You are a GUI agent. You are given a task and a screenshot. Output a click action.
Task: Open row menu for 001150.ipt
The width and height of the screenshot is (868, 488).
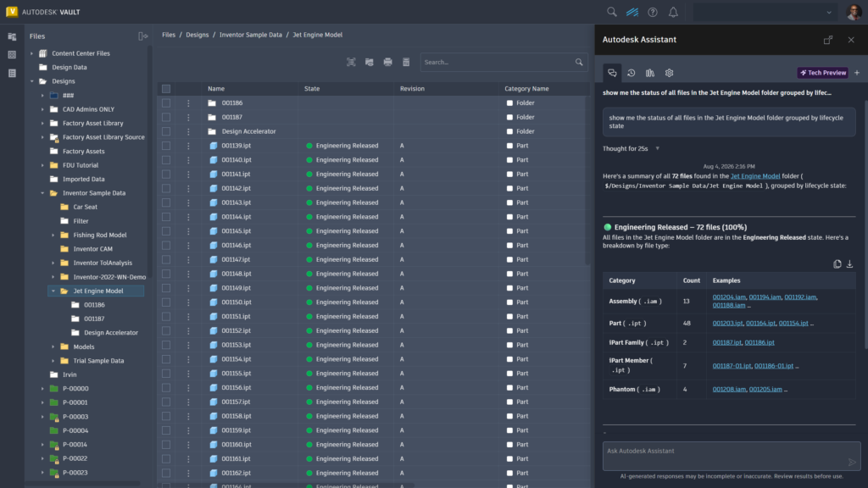[188, 302]
